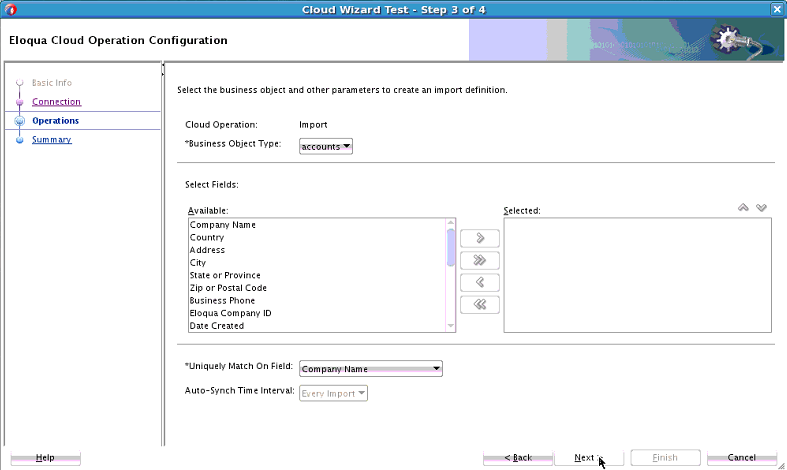This screenshot has height=470, width=787.
Task: Remove selected field from the Selected list
Action: coord(480,282)
